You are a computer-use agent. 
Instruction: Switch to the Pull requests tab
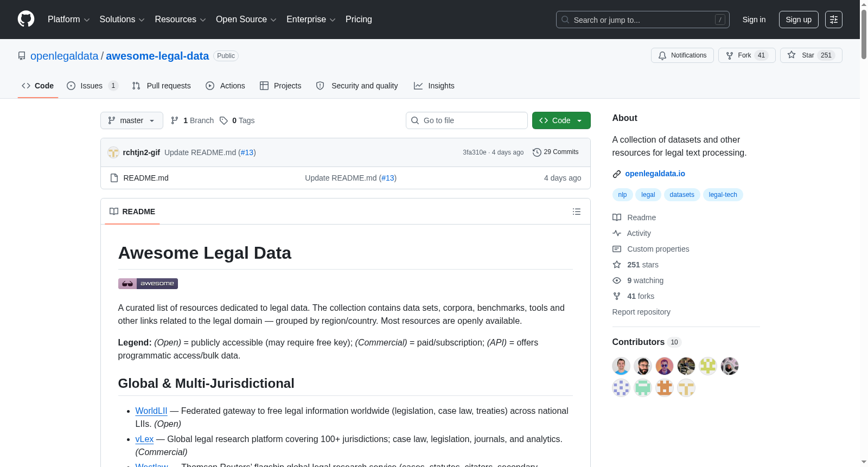tap(162, 86)
